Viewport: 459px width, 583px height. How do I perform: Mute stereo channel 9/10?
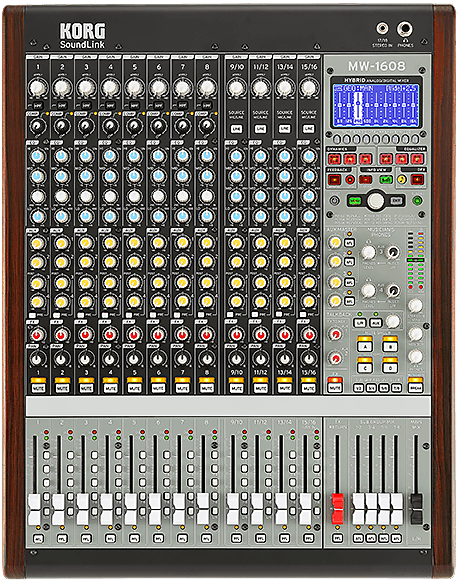[236, 388]
